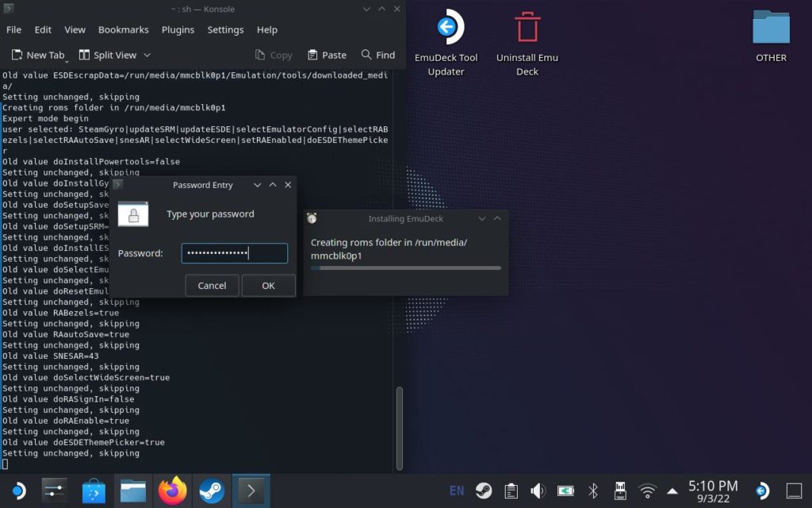Open volume control tray icon
812x508 pixels.
[x=538, y=491]
